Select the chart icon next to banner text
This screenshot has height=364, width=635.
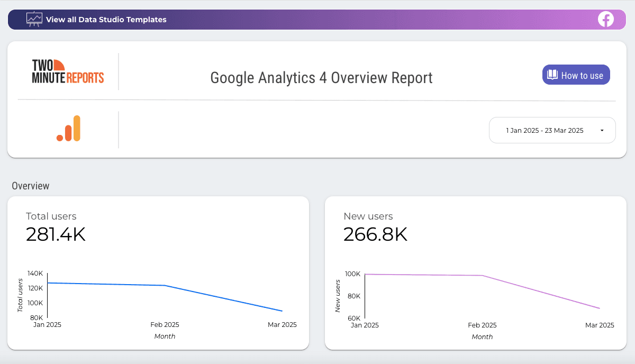(x=33, y=19)
